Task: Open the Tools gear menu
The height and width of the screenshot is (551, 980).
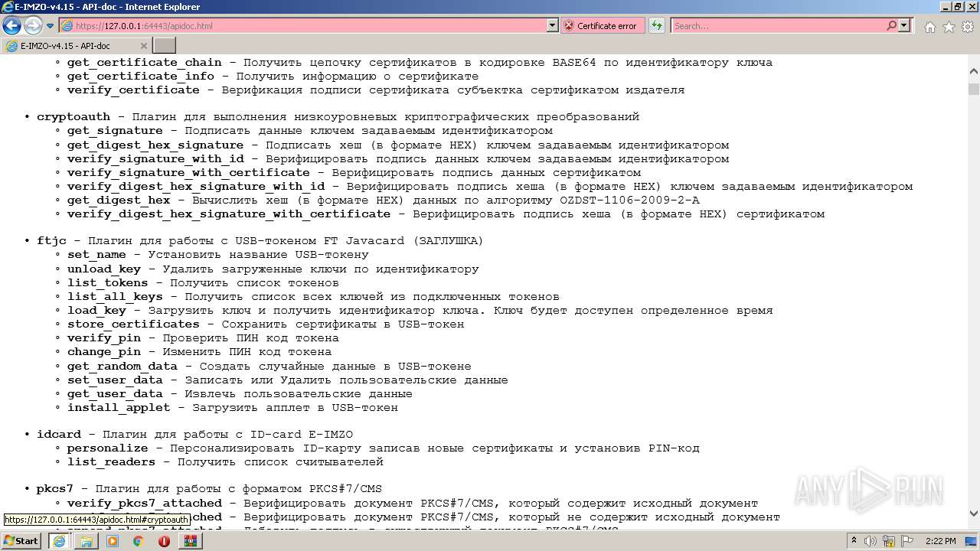Action: [968, 27]
